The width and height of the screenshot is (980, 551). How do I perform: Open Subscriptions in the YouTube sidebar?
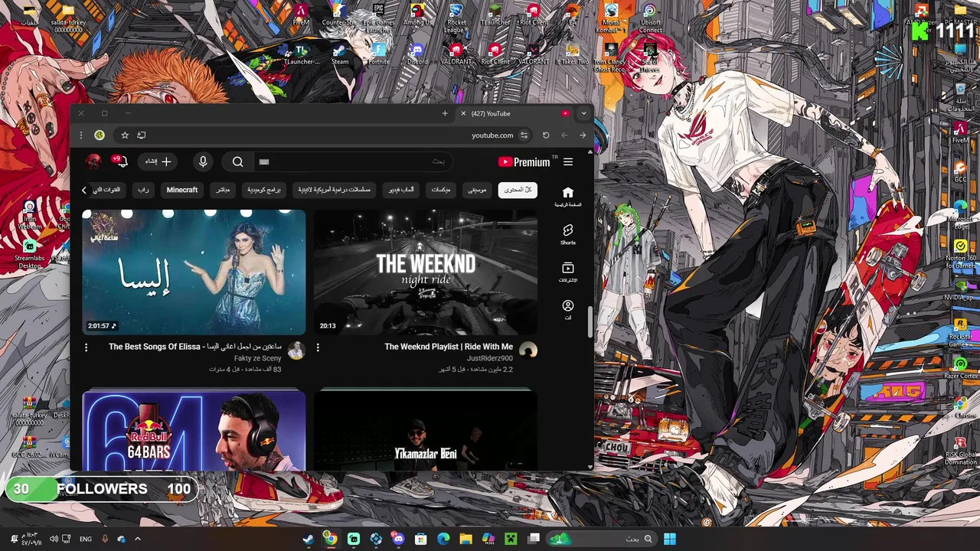click(568, 272)
